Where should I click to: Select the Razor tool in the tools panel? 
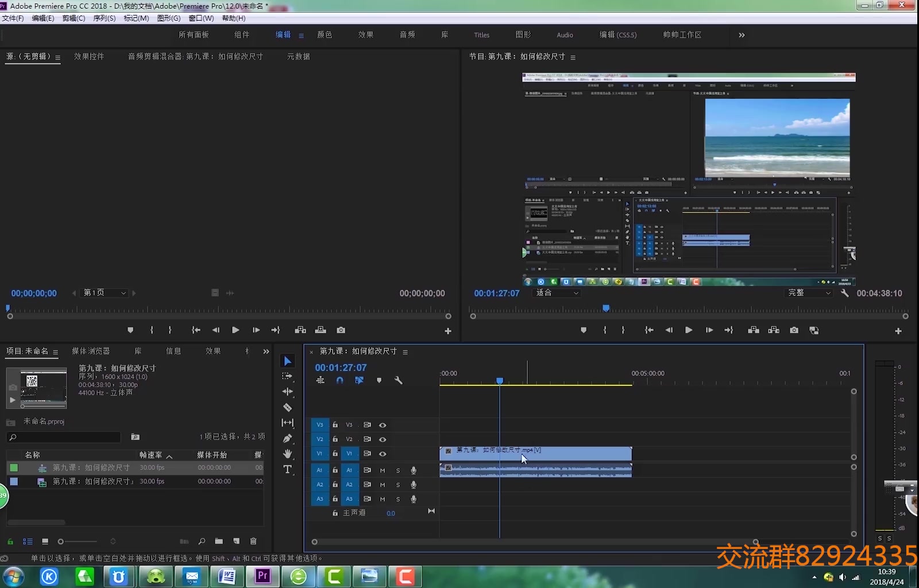[x=288, y=408]
